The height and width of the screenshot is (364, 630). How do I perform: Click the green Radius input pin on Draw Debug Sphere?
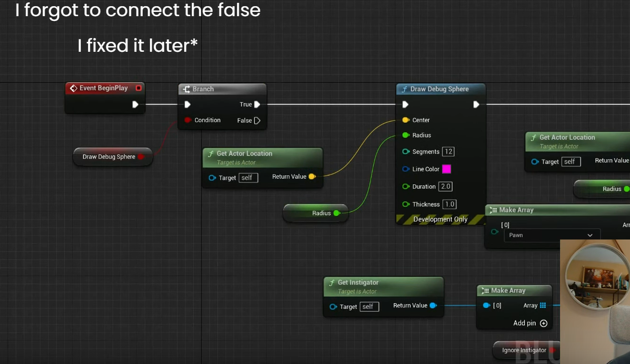tap(405, 135)
